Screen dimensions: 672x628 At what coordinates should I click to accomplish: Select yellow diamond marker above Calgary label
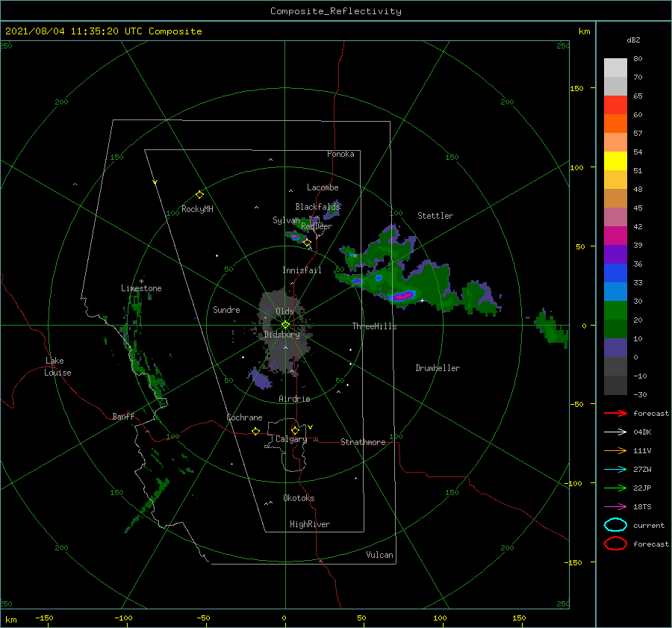(295, 430)
